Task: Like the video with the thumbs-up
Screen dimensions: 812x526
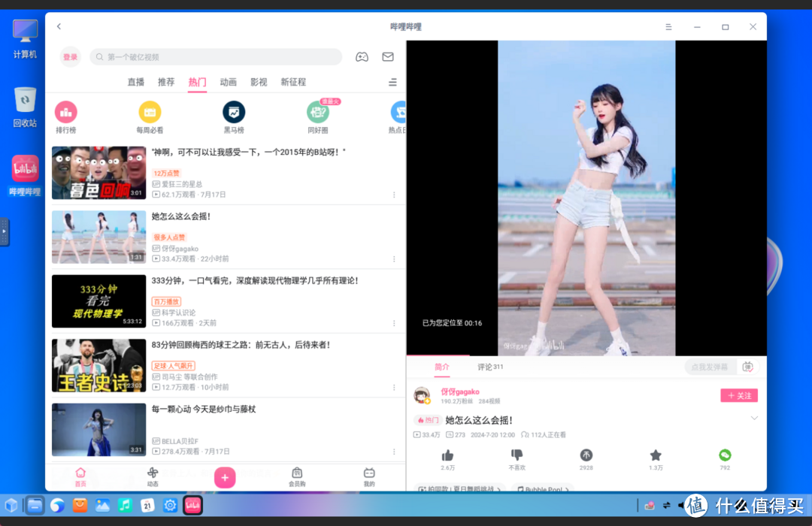Action: 447,455
